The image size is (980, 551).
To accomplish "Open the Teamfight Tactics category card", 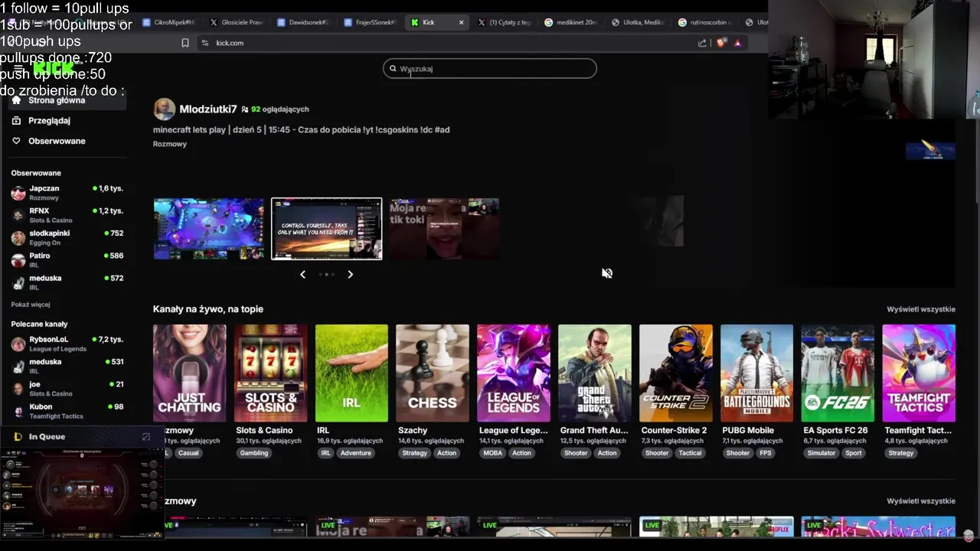I will click(919, 373).
